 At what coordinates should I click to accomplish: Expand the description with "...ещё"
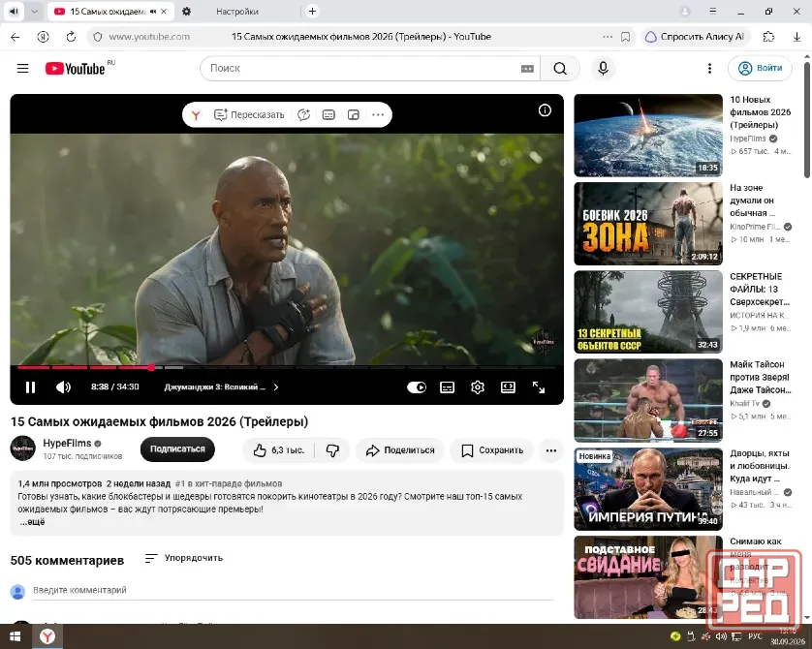pyautogui.click(x=32, y=522)
